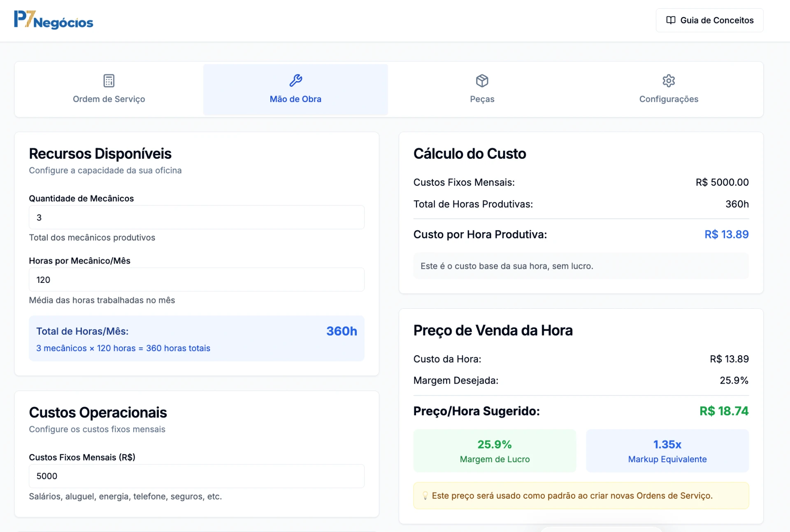Select the Mão de Obra tab label
Screen dimensions: 790x532
(x=295, y=99)
